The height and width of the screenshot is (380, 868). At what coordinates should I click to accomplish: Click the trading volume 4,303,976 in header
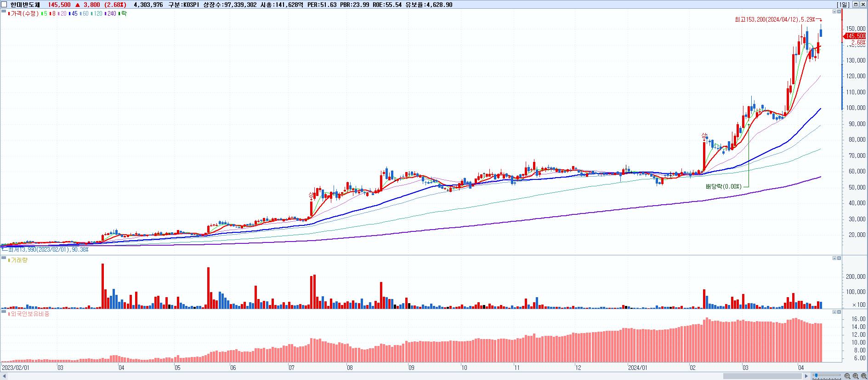[148, 5]
